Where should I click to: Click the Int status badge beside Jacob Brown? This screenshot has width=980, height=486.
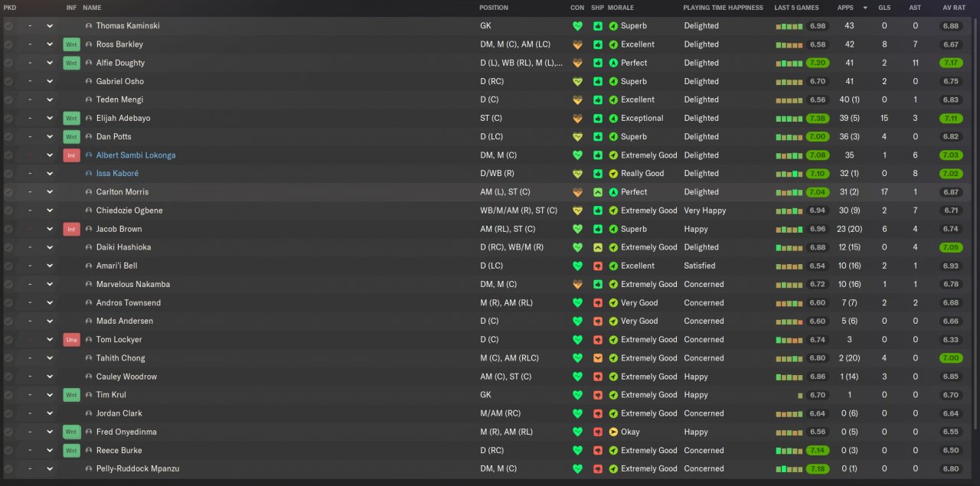pyautogui.click(x=71, y=229)
